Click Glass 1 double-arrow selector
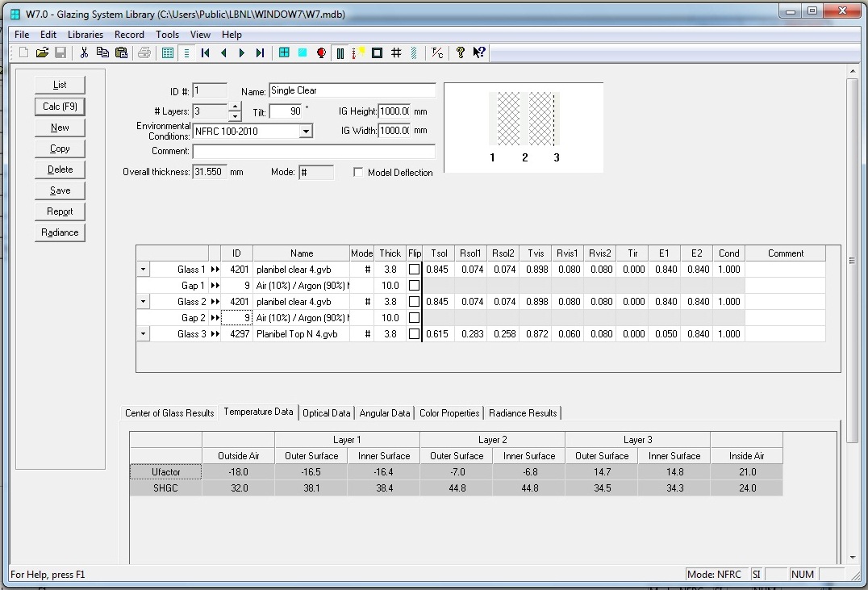 (x=215, y=270)
